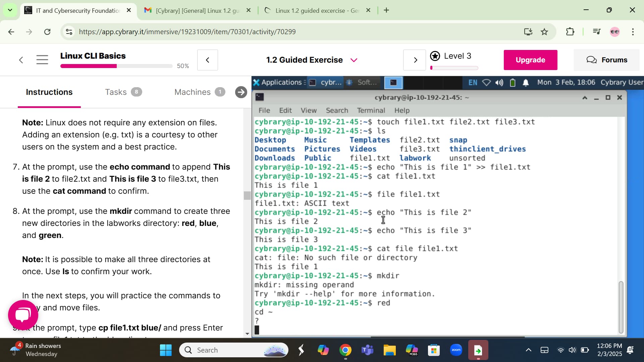Click the circled arrow to collapse instructions panel
The image size is (644, 362).
coord(241,92)
